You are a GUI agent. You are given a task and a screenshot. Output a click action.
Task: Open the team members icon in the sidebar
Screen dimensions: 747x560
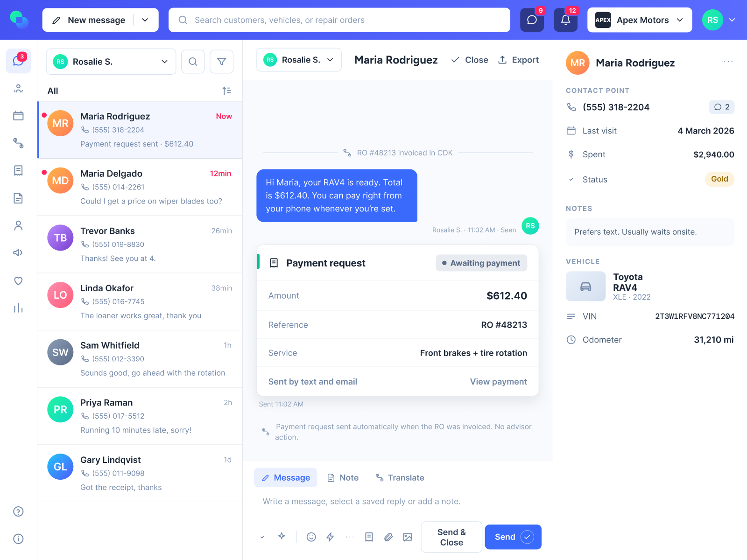(18, 89)
